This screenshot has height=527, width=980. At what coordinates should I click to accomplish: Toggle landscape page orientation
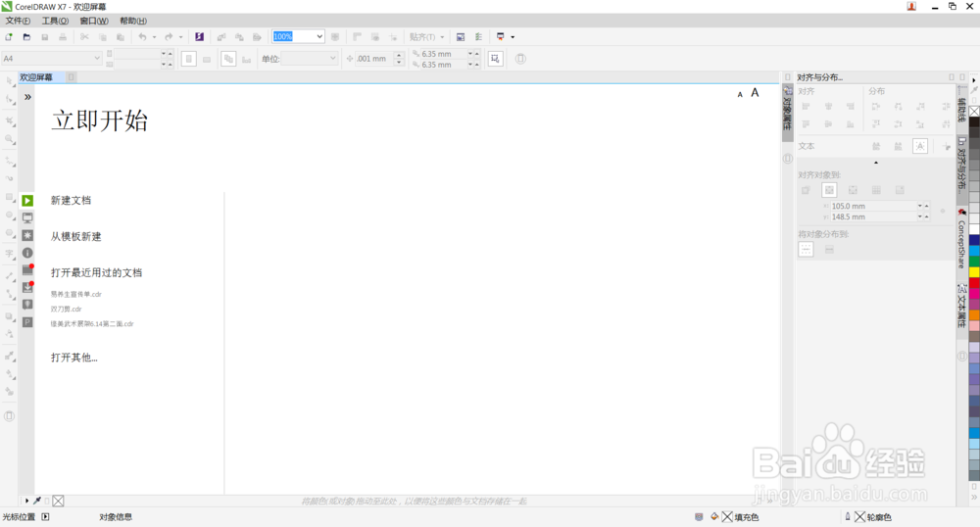click(207, 60)
